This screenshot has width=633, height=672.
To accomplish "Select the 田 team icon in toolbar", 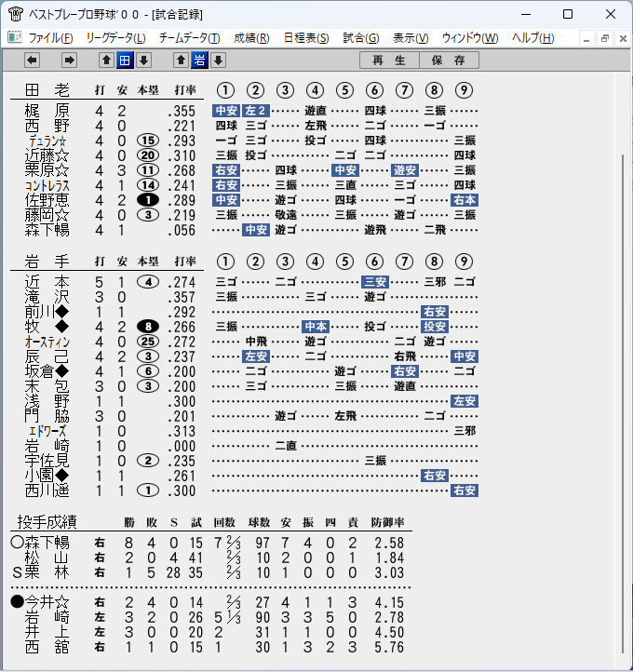I will 125,60.
